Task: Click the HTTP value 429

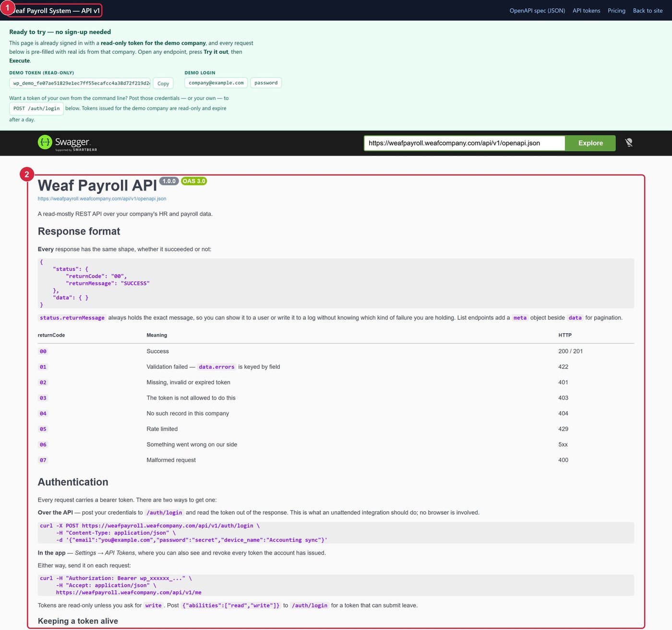Action: click(x=563, y=429)
